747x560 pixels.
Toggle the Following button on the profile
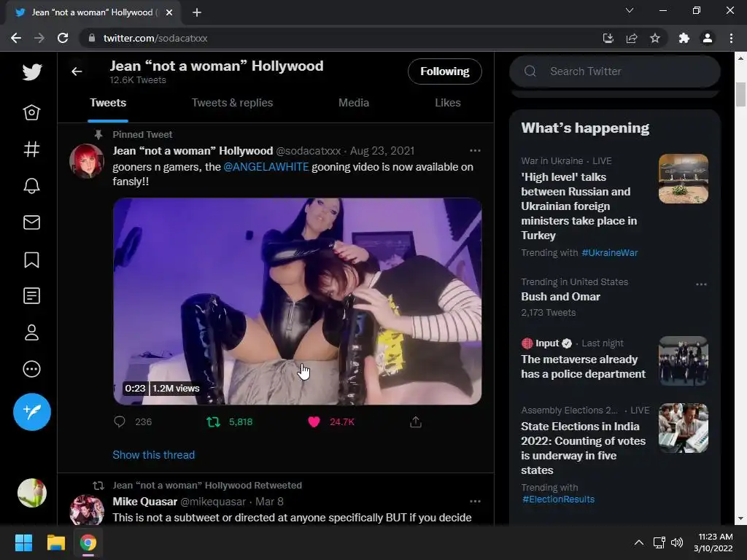[x=444, y=71]
